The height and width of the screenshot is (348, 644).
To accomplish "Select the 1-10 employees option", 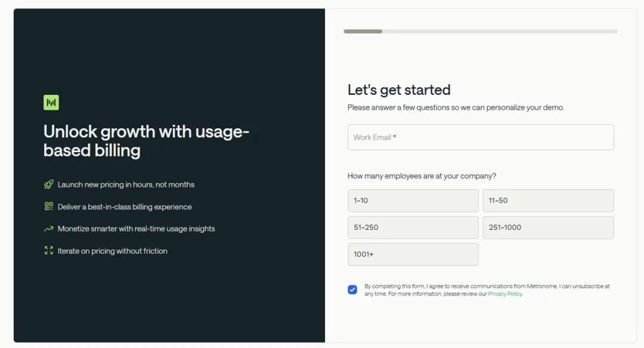I will point(413,201).
